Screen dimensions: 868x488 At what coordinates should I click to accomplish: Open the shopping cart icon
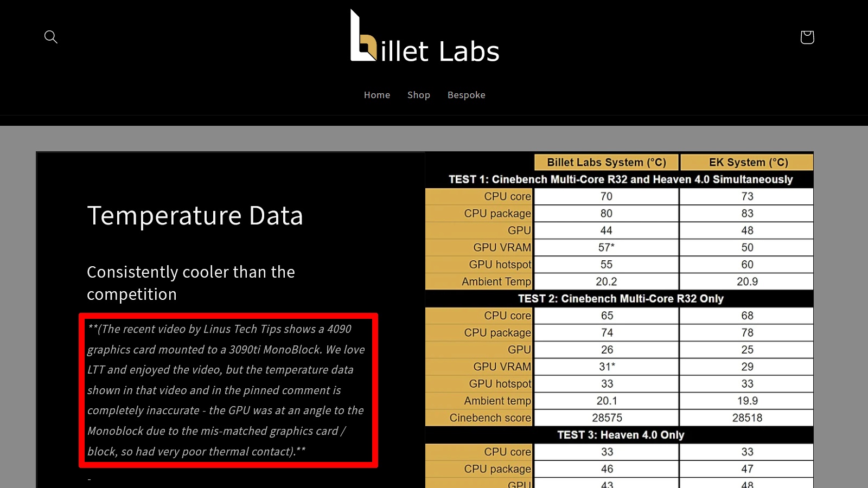pos(807,37)
